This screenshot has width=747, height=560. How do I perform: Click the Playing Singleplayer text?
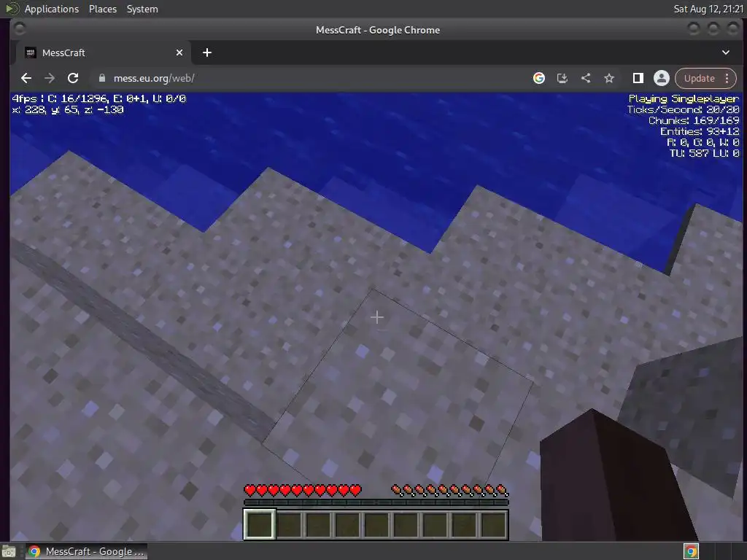(684, 98)
